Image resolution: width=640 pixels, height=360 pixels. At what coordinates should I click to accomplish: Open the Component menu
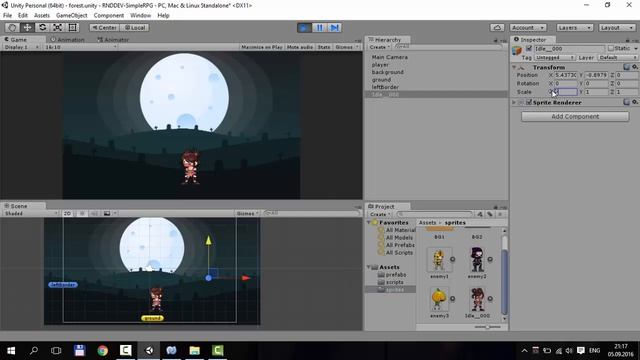pos(109,15)
